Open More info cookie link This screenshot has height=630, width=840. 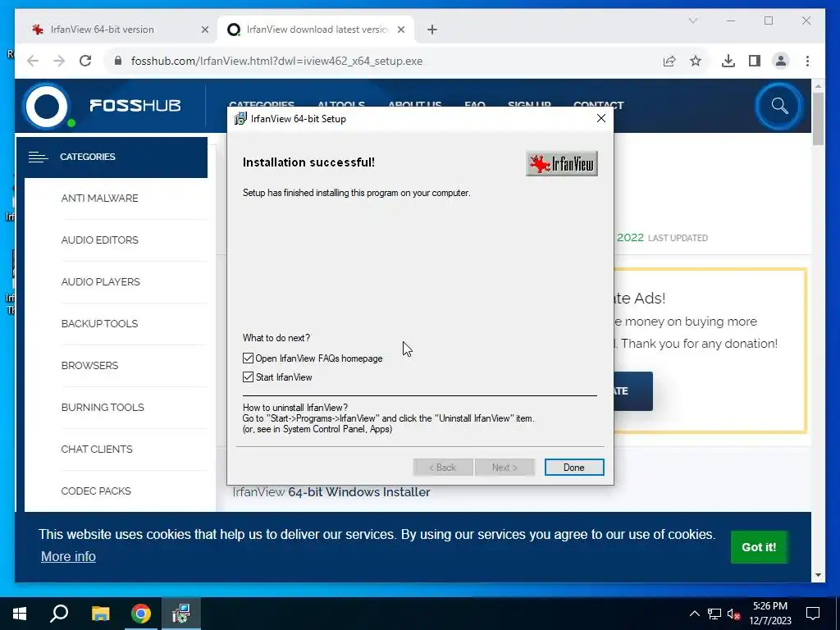(x=68, y=557)
